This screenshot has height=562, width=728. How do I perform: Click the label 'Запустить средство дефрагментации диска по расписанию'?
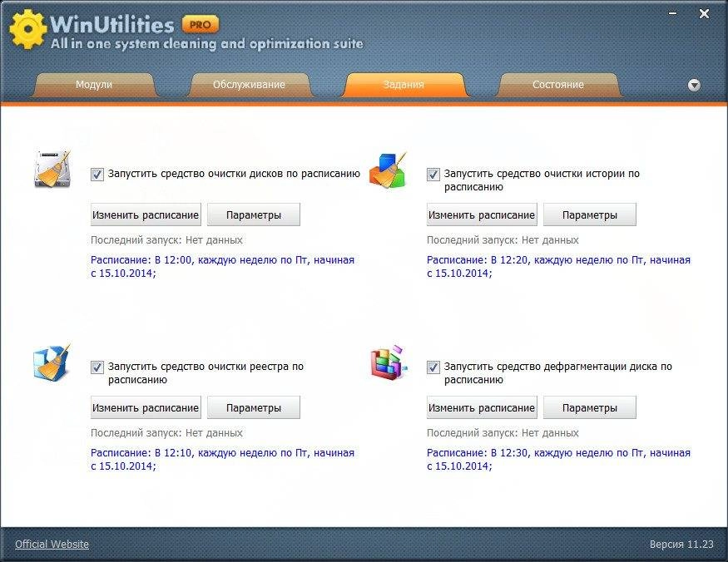pos(558,372)
